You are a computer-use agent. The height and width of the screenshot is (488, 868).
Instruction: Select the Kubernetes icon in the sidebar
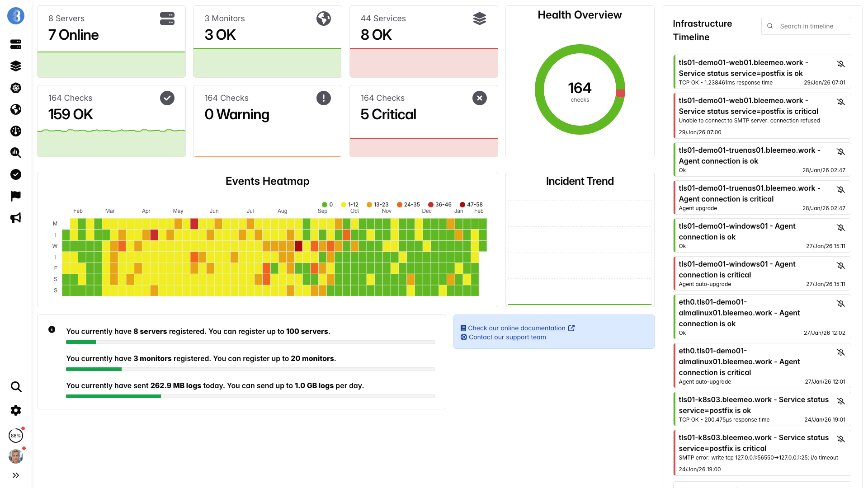point(16,88)
